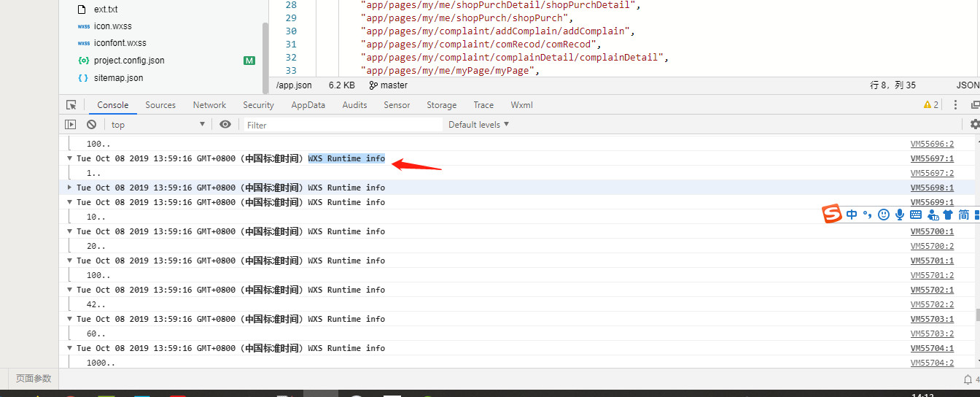Click the config icon beside project.config.json
Screen dimensions: 980x397
[83, 61]
